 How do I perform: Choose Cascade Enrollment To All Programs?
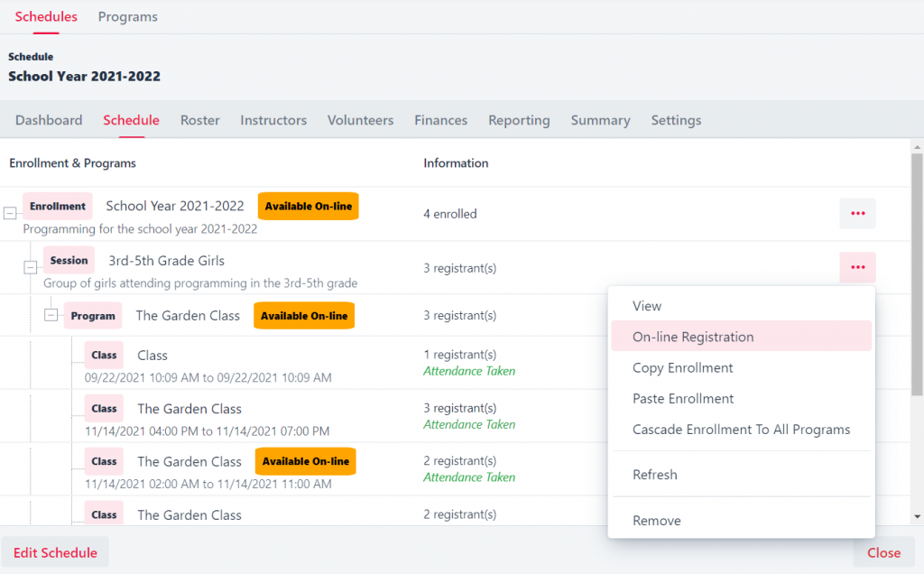[741, 430]
